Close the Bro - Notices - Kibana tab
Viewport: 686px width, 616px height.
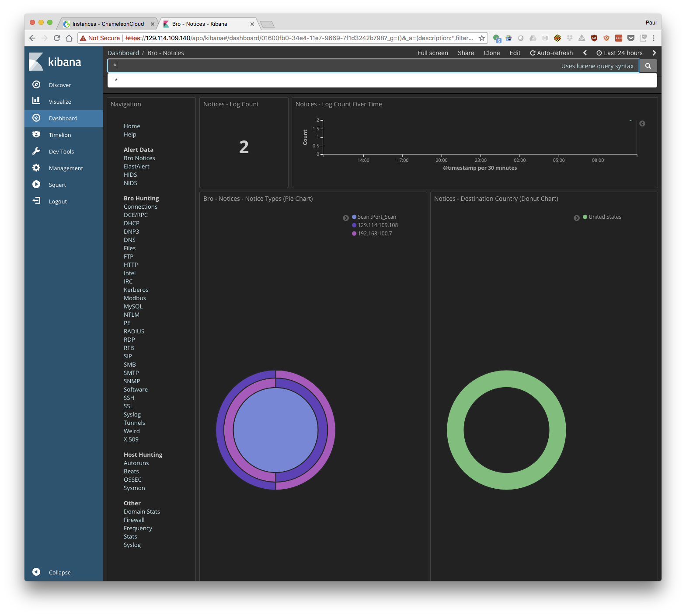252,24
